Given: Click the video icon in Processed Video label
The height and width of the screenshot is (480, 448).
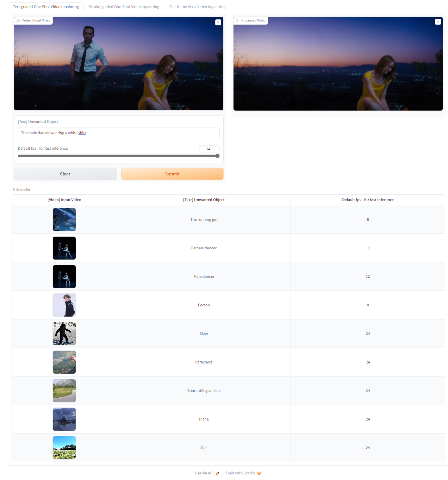Looking at the screenshot, I should pyautogui.click(x=237, y=20).
